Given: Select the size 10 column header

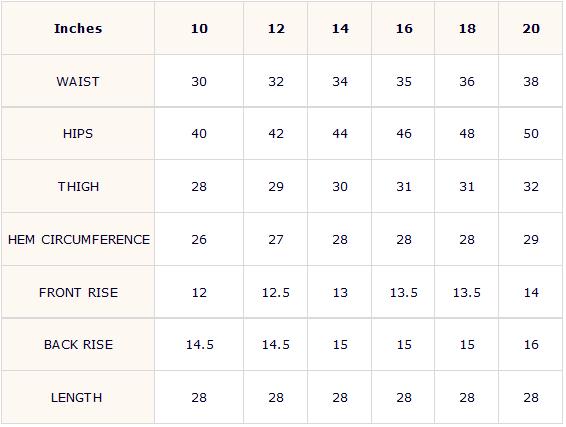Looking at the screenshot, I should click(x=199, y=29).
